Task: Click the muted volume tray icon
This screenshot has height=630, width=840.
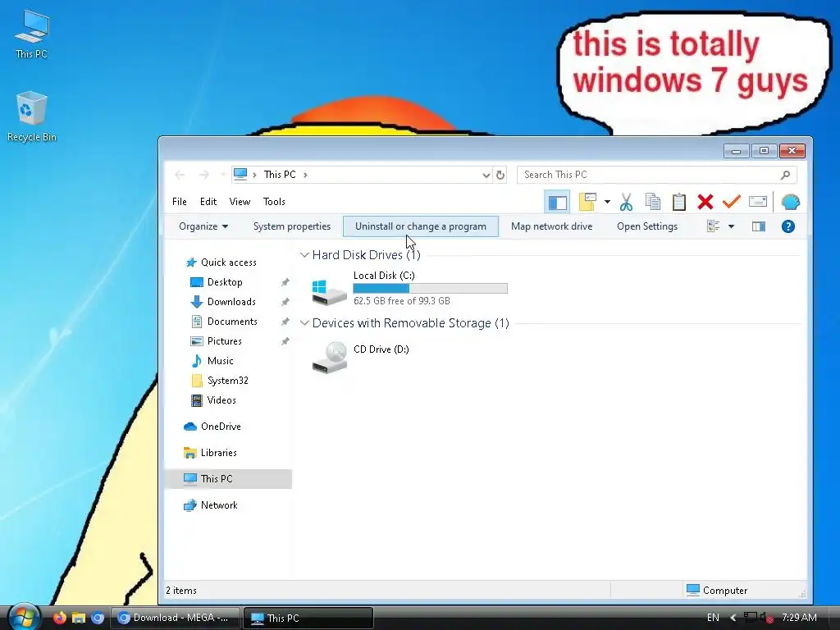Action: coord(766,618)
